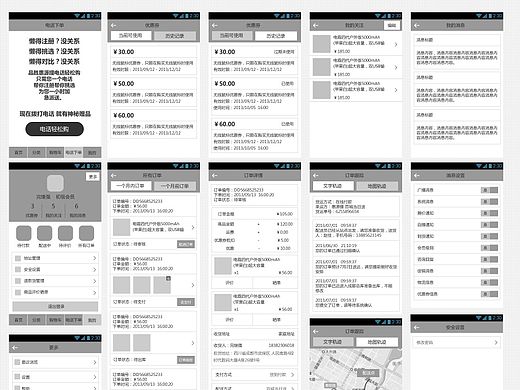Tap back arrow on 安全设置 security screen
The width and height of the screenshot is (520, 390).
[416, 327]
